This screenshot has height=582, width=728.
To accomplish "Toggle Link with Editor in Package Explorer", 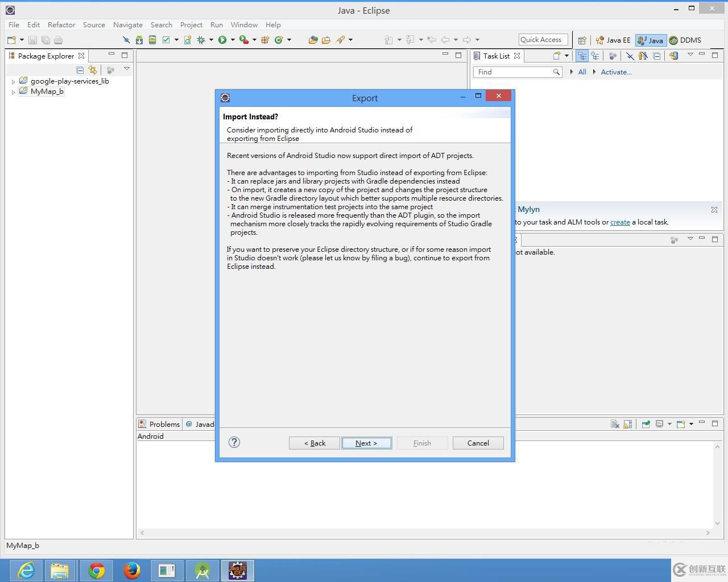I will coord(93,70).
